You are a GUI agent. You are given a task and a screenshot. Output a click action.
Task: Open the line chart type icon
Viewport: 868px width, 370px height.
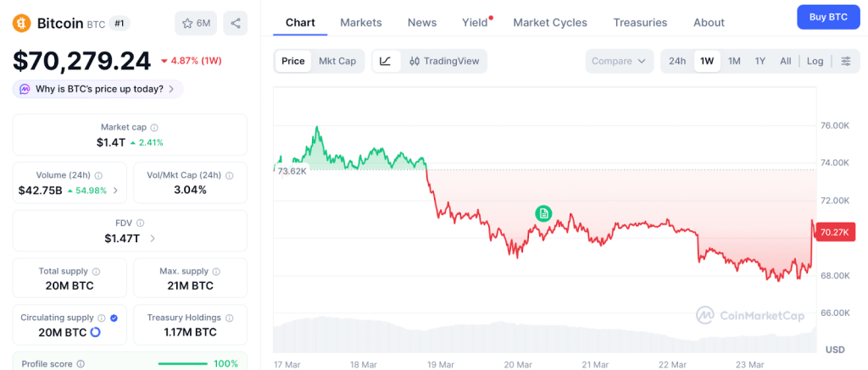point(386,61)
